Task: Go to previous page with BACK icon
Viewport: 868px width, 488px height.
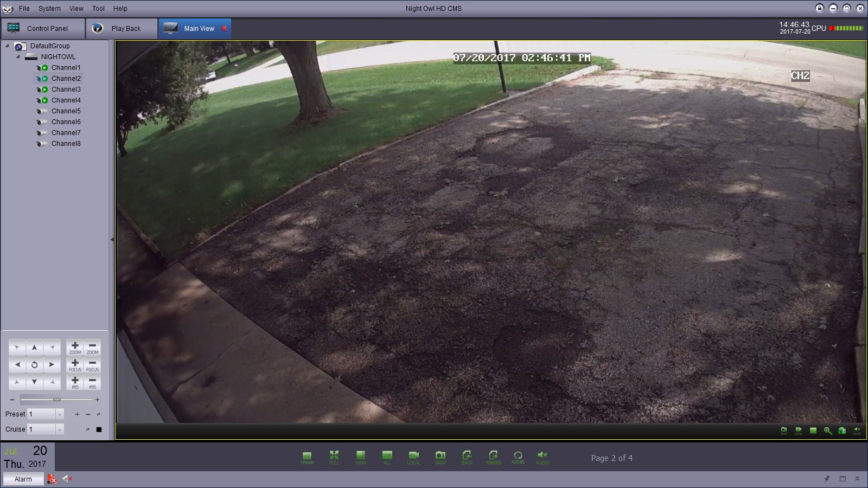Action: (x=467, y=457)
